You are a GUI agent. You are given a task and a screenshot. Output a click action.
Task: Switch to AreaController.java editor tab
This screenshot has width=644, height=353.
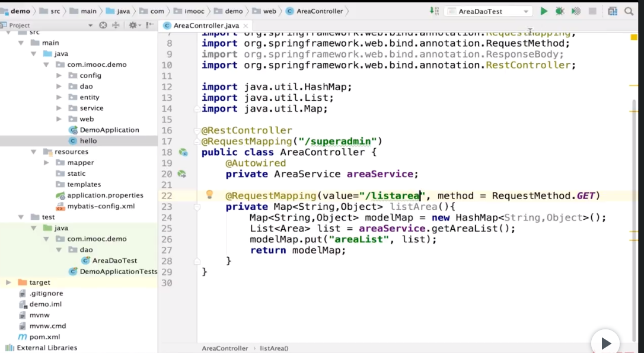point(206,25)
